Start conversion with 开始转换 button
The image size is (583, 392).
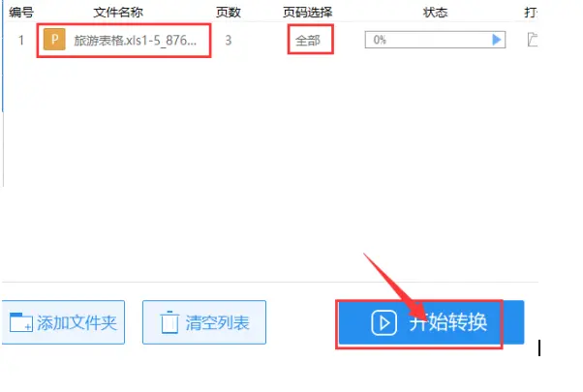coord(431,322)
